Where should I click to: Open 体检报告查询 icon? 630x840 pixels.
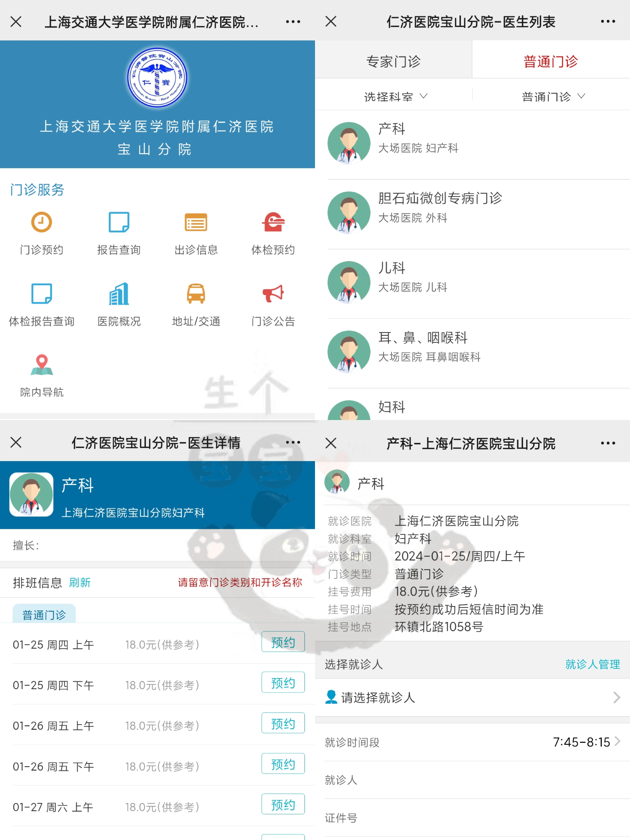[41, 293]
